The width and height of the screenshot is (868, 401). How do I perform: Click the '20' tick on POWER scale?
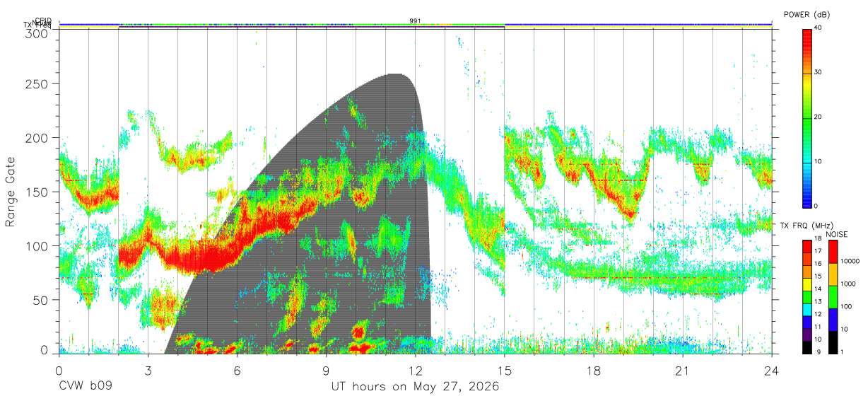click(819, 117)
